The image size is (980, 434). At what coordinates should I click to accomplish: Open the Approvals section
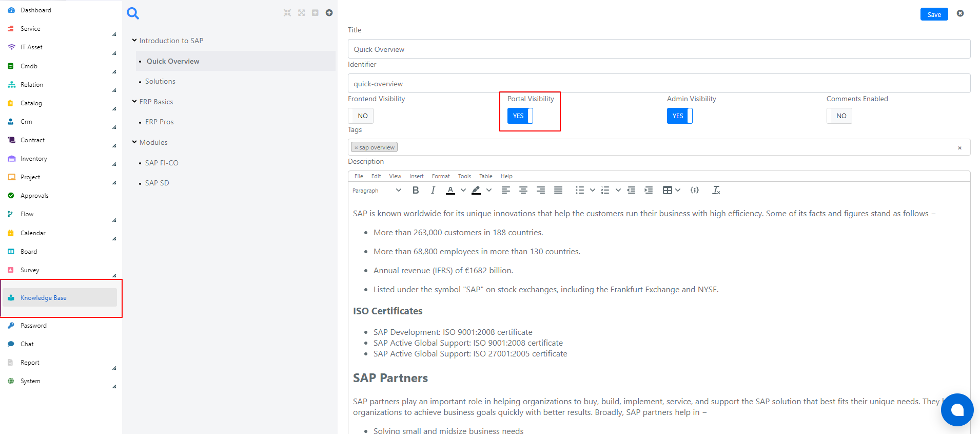click(x=34, y=196)
